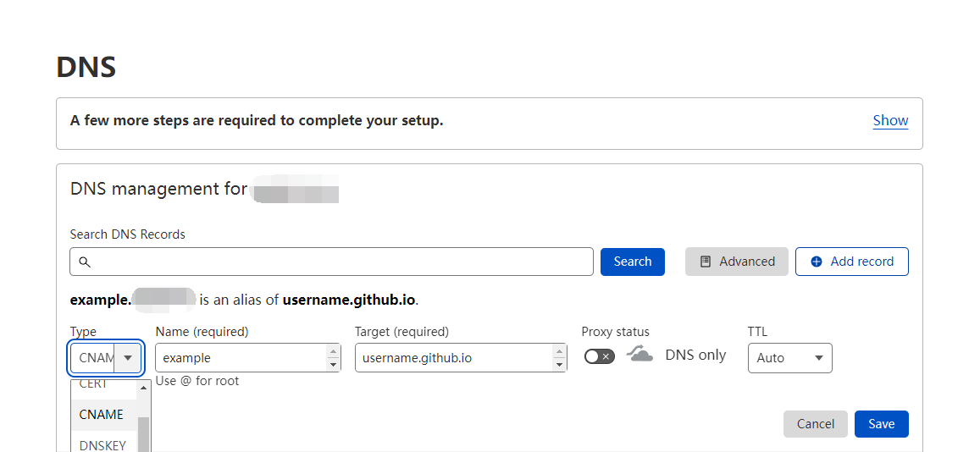Click the Target field down arrow
The width and height of the screenshot is (980, 452).
559,365
